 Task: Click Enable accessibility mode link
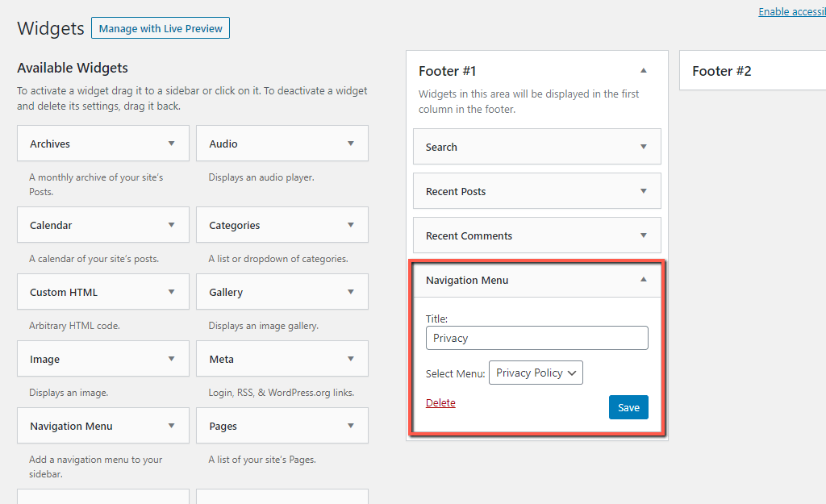tap(792, 11)
